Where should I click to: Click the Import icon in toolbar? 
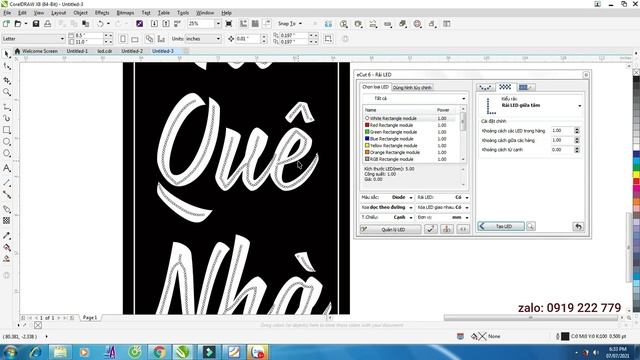tap(154, 24)
